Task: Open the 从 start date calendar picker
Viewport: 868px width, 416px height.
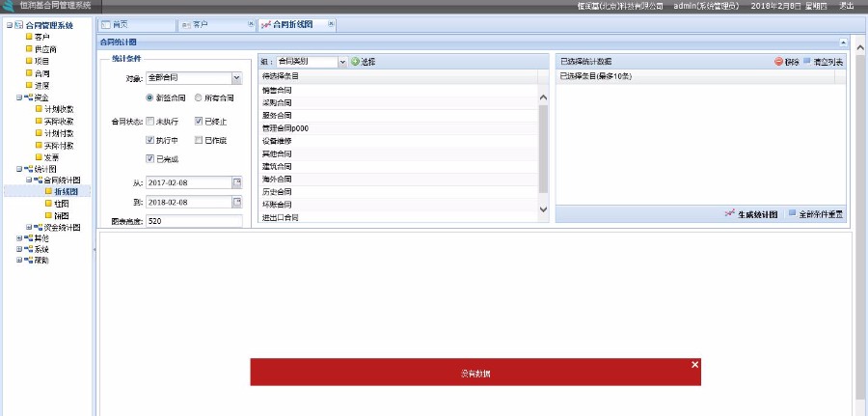Action: pos(237,182)
